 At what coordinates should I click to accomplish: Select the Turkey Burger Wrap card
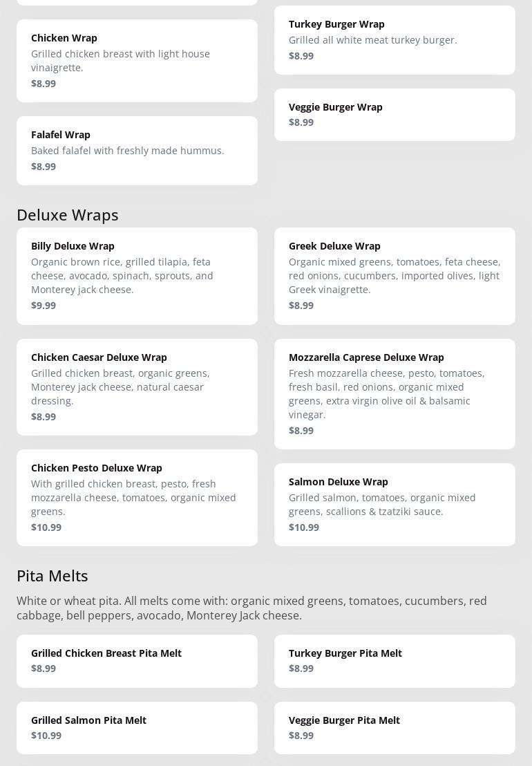395,40
